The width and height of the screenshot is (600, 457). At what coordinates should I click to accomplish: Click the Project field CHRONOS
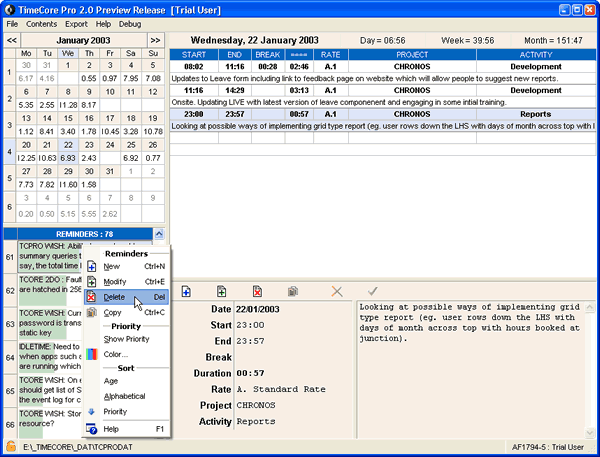[x=293, y=405]
